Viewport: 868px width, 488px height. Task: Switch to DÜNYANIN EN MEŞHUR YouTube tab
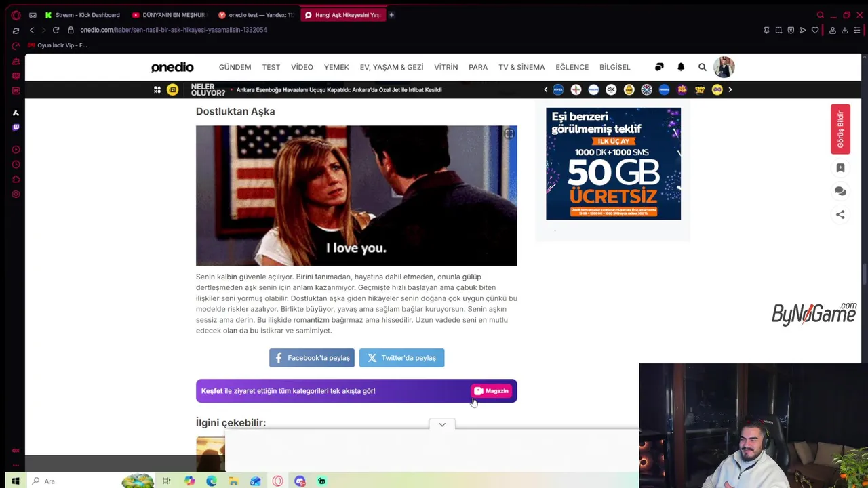[x=168, y=15]
